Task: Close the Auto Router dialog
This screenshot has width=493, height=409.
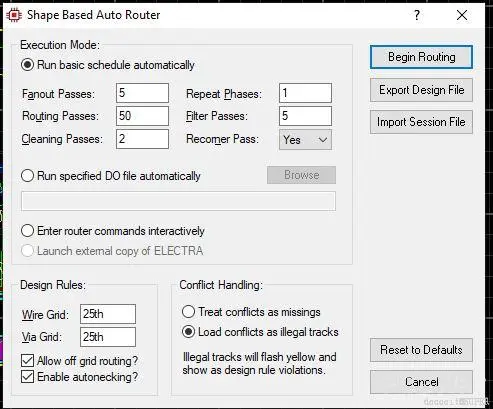Action: 462,15
